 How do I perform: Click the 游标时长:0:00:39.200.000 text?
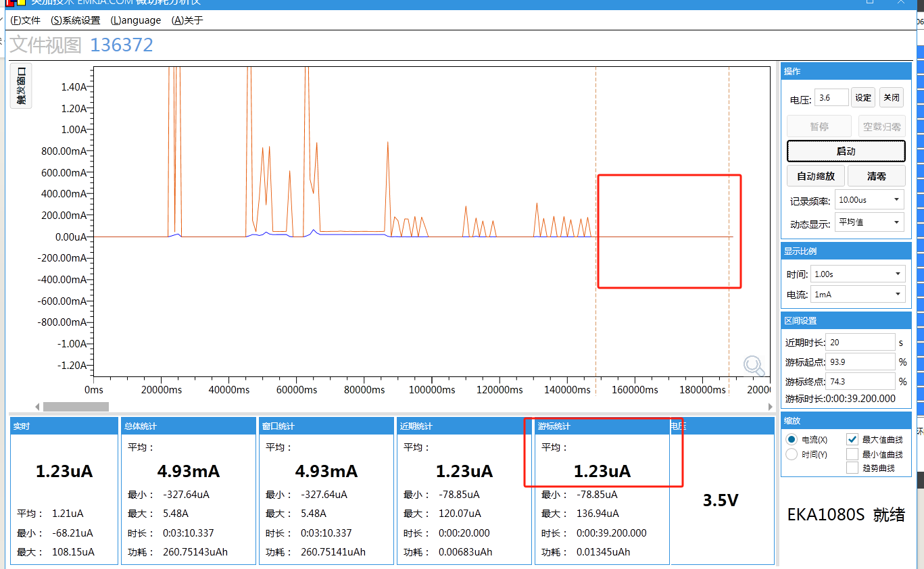point(840,399)
